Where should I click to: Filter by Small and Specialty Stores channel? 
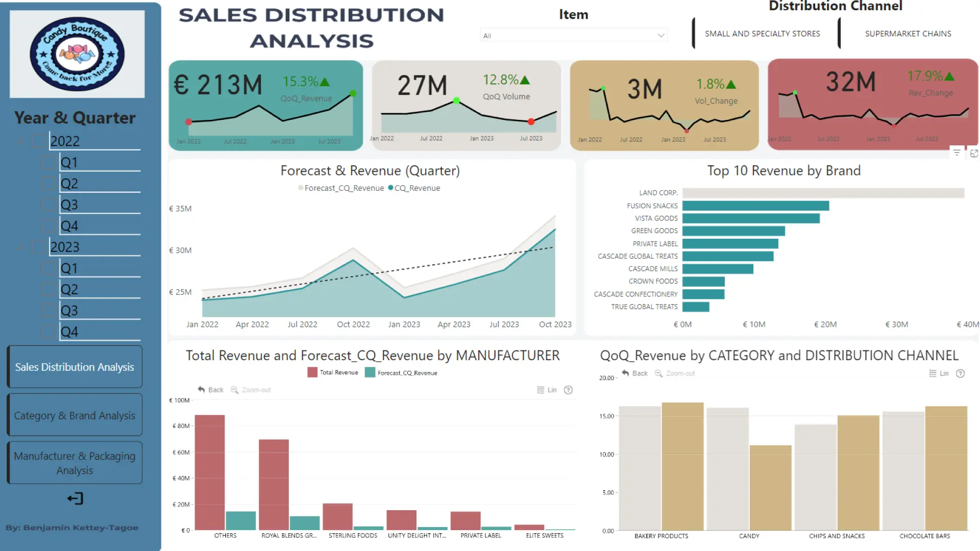pyautogui.click(x=763, y=34)
